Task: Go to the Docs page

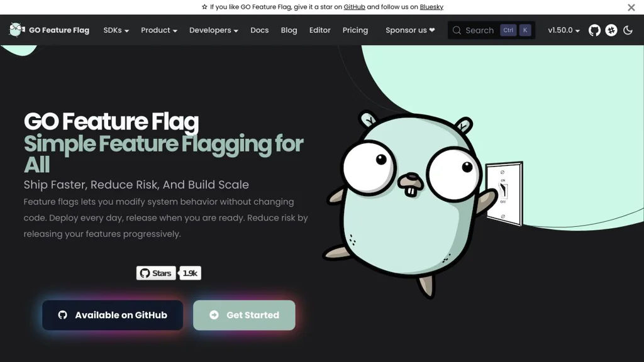Action: pyautogui.click(x=260, y=30)
